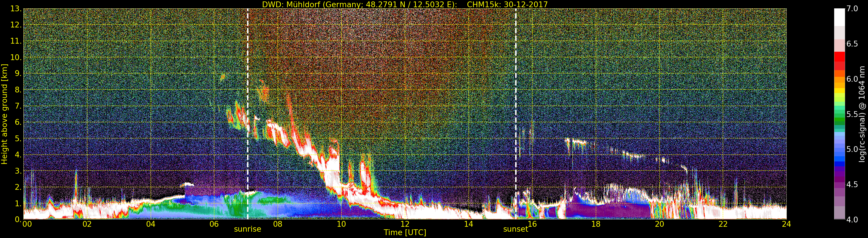Screen dimensions: 868x238
Task: Click the height axis tick '9.'
Action: (18, 73)
